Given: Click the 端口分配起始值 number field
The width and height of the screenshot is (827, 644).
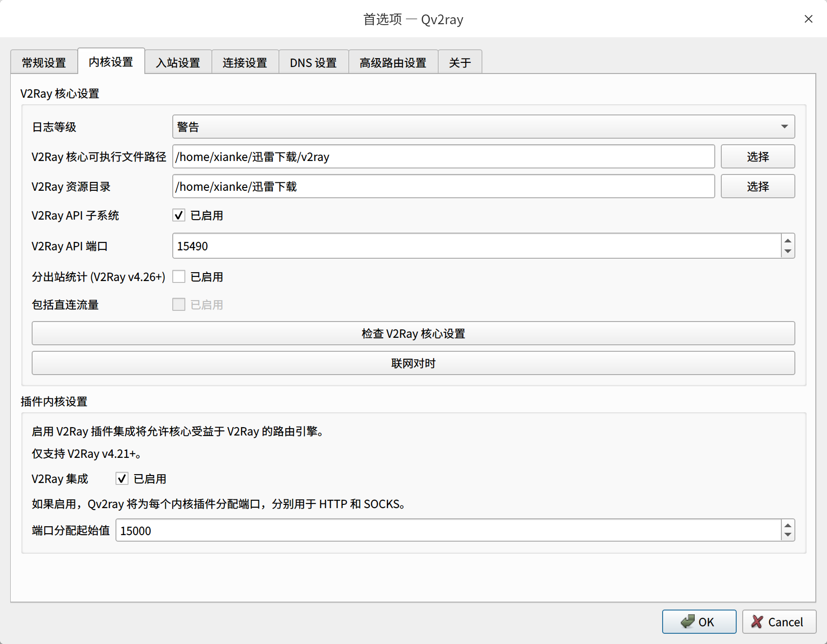Looking at the screenshot, I should tap(448, 530).
